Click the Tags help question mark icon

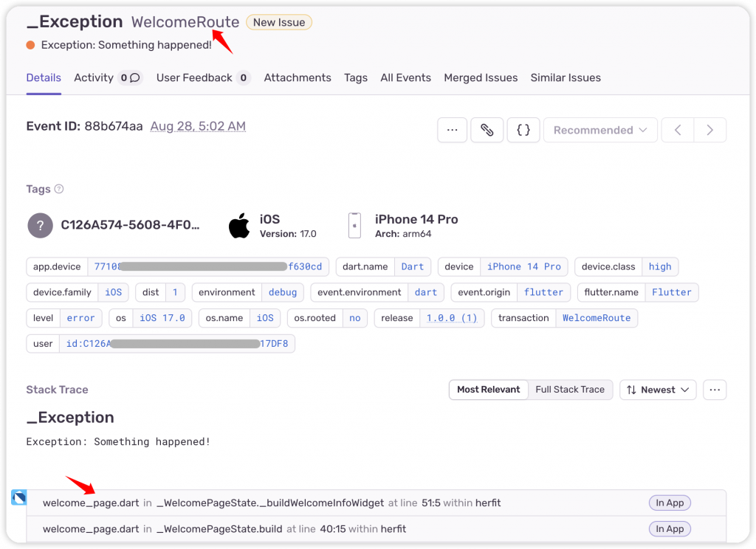pos(59,189)
